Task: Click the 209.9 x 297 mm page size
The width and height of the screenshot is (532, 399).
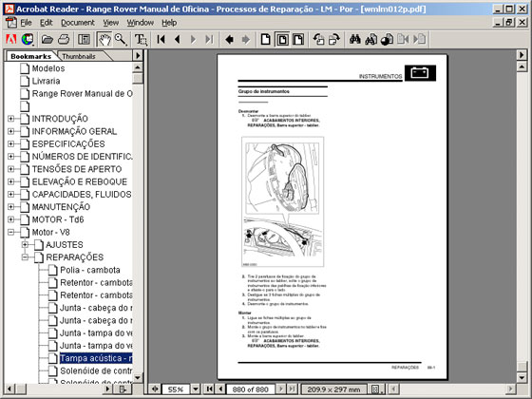Action: tap(333, 389)
